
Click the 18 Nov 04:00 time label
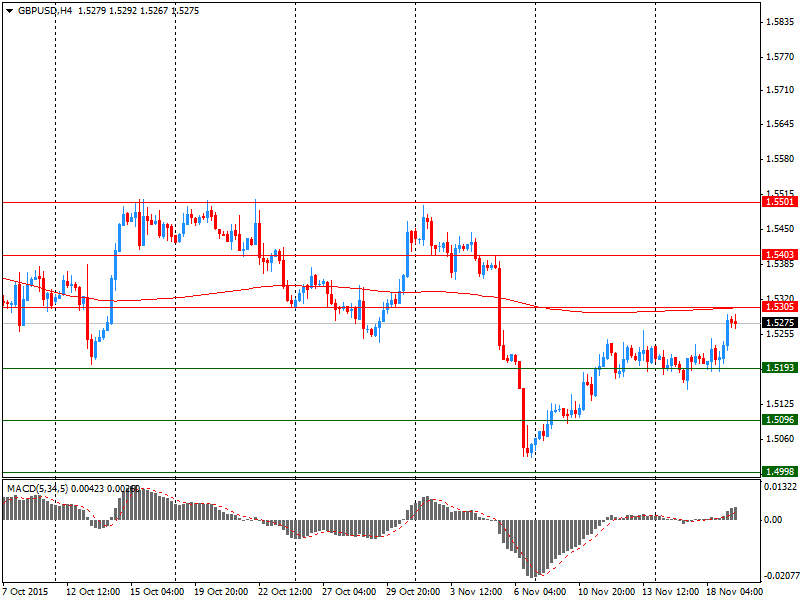point(735,592)
